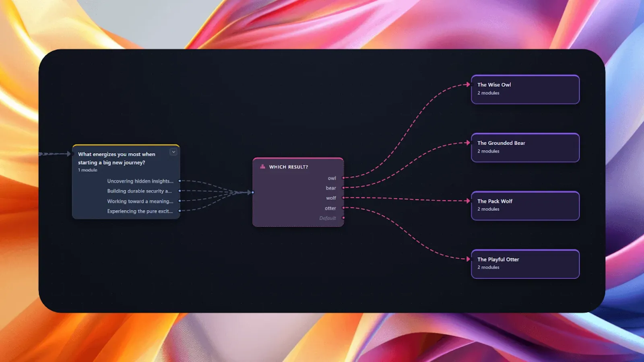
Task: Click '1 module' label in question node
Action: [88, 170]
